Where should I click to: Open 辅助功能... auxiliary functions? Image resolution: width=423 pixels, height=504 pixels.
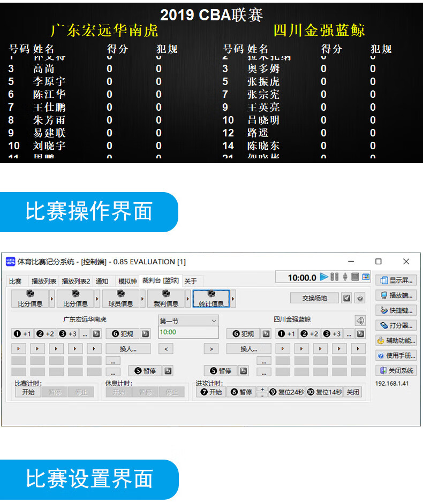tap(396, 341)
